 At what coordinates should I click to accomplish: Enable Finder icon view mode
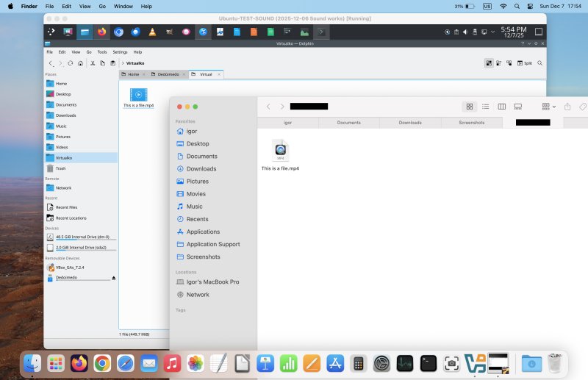pyautogui.click(x=469, y=107)
